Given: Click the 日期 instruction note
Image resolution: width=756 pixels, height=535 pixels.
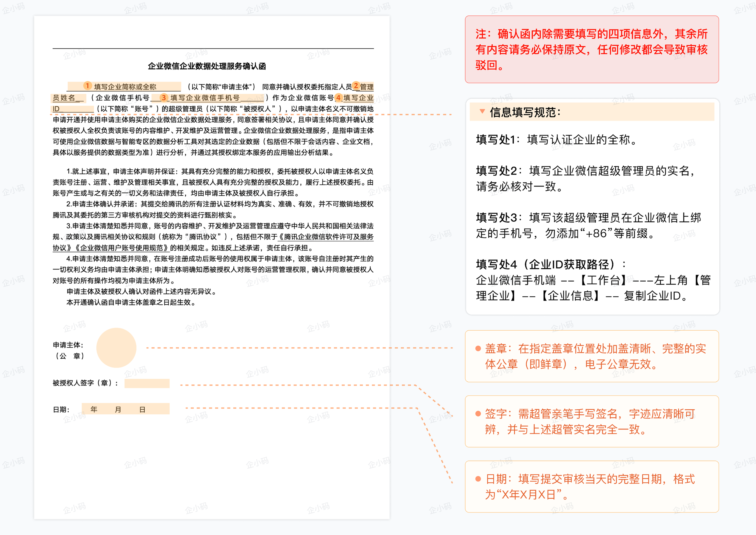Looking at the screenshot, I should pos(592,487).
